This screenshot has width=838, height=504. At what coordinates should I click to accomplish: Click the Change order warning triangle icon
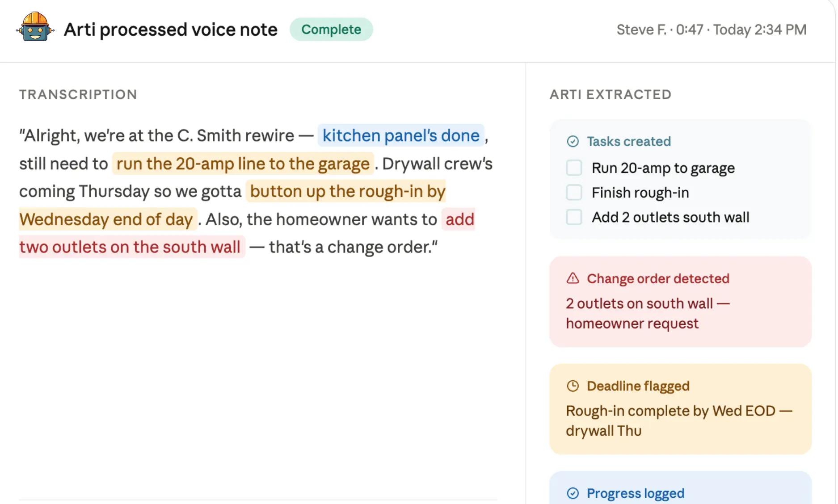pyautogui.click(x=573, y=278)
